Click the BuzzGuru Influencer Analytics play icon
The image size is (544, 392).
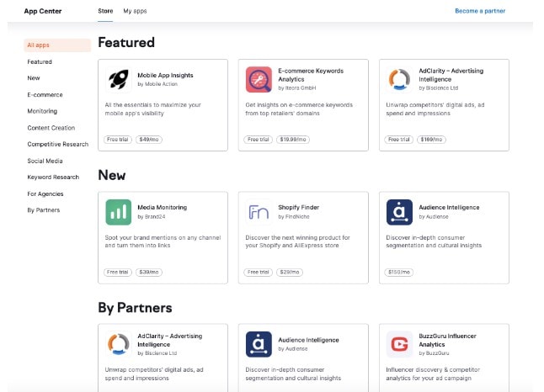coord(399,345)
